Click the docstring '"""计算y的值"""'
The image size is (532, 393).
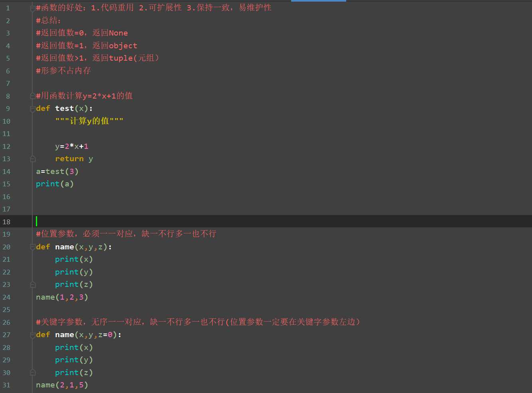pyautogui.click(x=89, y=121)
